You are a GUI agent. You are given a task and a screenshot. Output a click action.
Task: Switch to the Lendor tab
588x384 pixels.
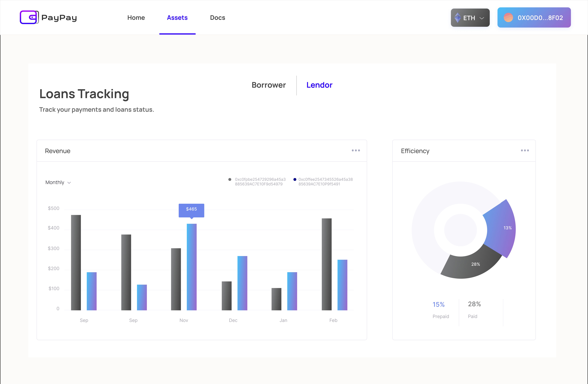pyautogui.click(x=319, y=85)
